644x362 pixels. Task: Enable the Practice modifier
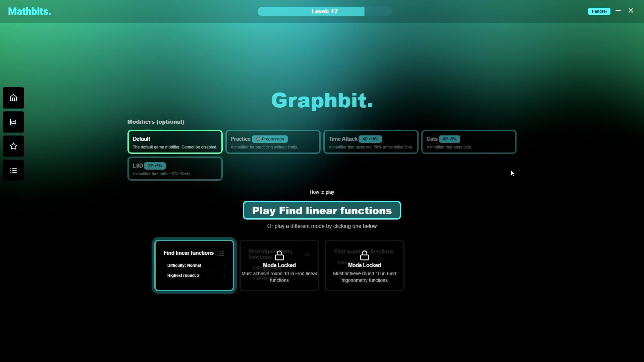click(x=272, y=141)
